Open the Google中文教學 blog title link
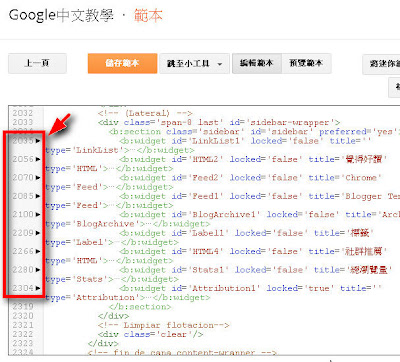This screenshot has width=400, height=362. click(61, 16)
